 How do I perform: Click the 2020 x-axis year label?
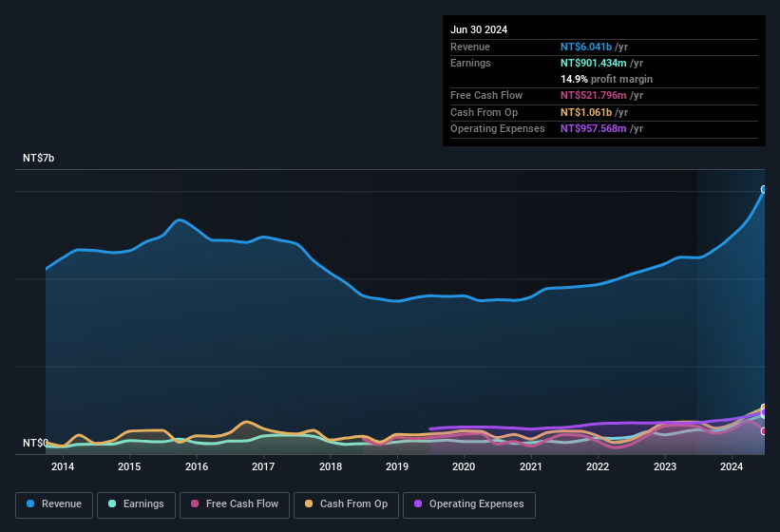coord(464,466)
